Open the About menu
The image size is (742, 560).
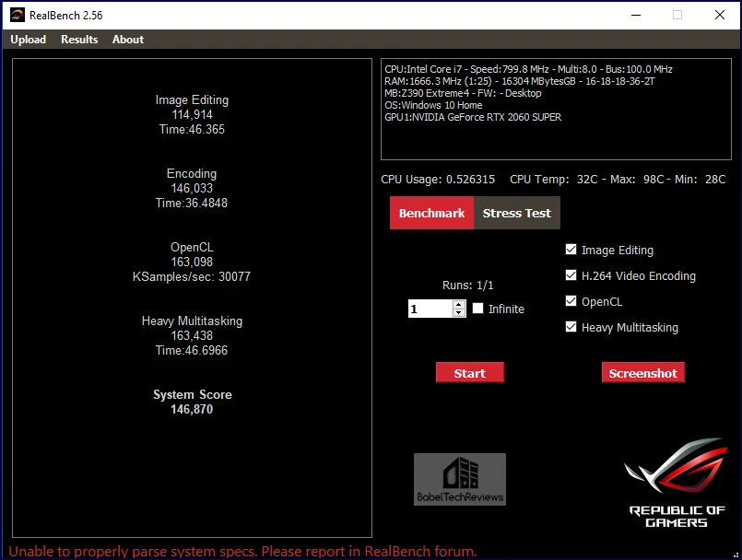(x=128, y=40)
